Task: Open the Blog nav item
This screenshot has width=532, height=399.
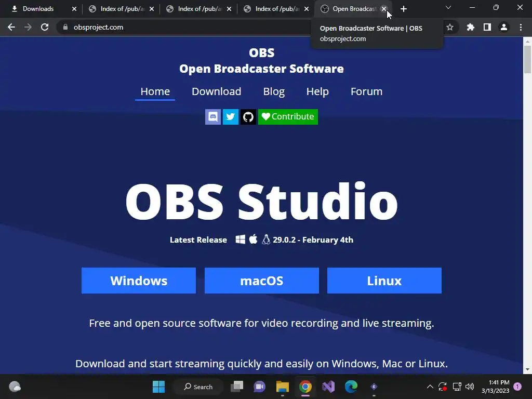Action: 274,91
